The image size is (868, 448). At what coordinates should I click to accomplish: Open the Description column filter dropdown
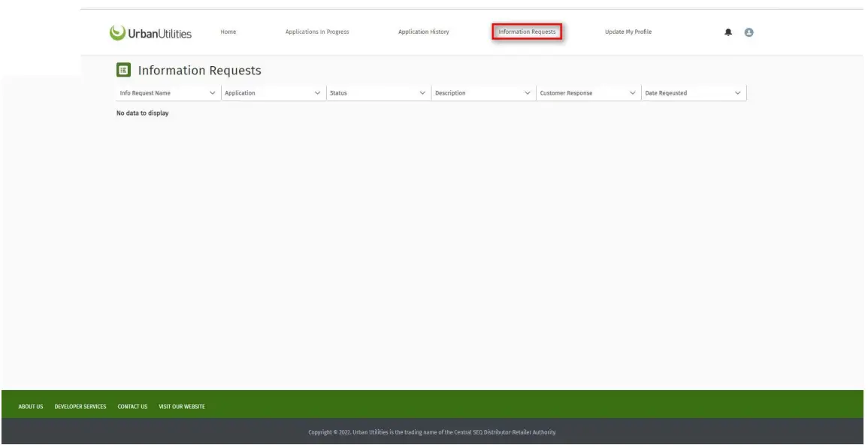[529, 92]
